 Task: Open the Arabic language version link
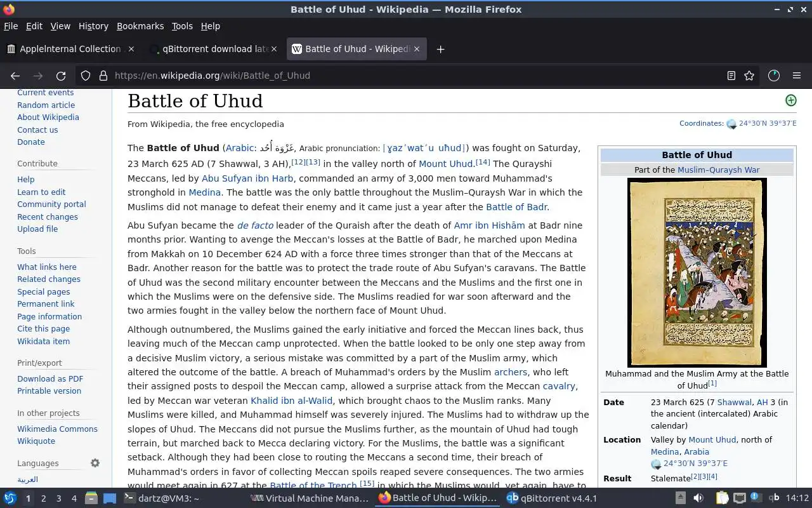tap(27, 480)
